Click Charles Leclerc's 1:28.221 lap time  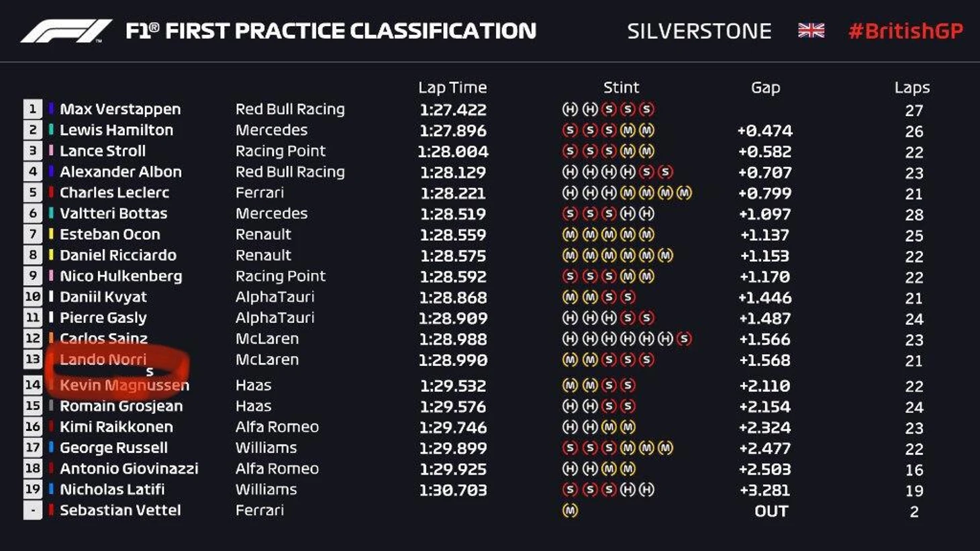click(453, 193)
